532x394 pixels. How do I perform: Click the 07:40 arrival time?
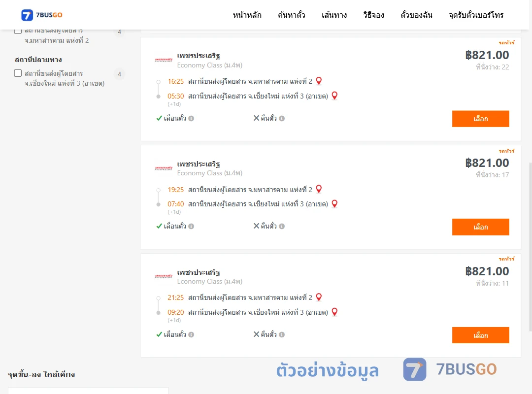coord(175,204)
